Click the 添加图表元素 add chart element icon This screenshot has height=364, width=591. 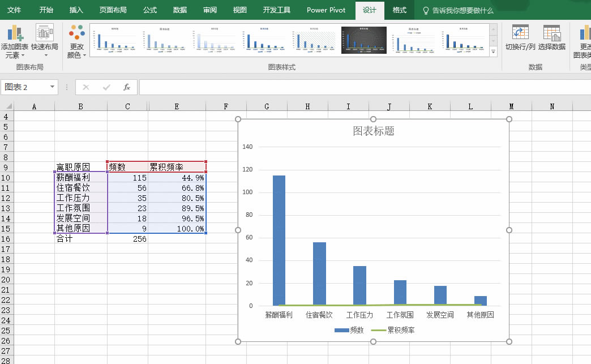[x=15, y=34]
